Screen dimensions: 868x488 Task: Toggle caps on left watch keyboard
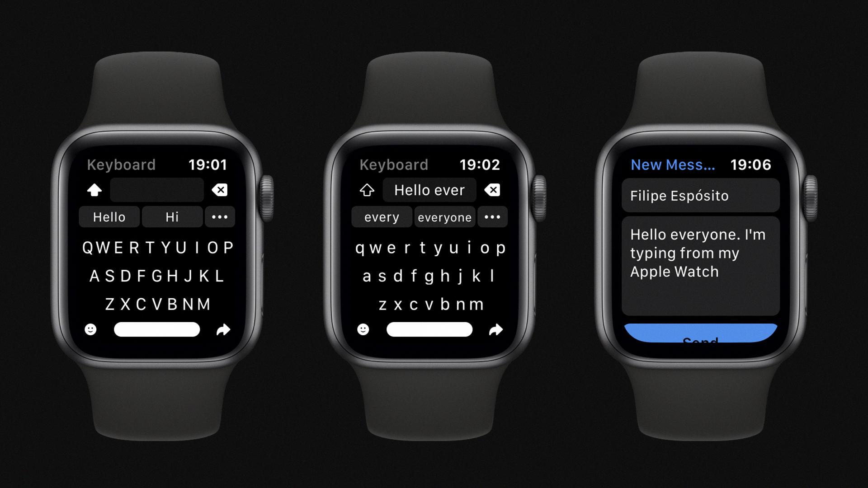95,189
